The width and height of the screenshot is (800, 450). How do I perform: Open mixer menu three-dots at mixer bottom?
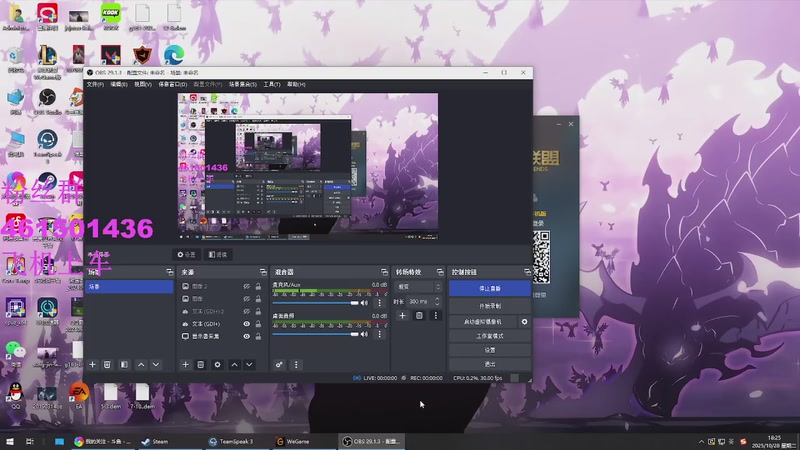[x=296, y=365]
